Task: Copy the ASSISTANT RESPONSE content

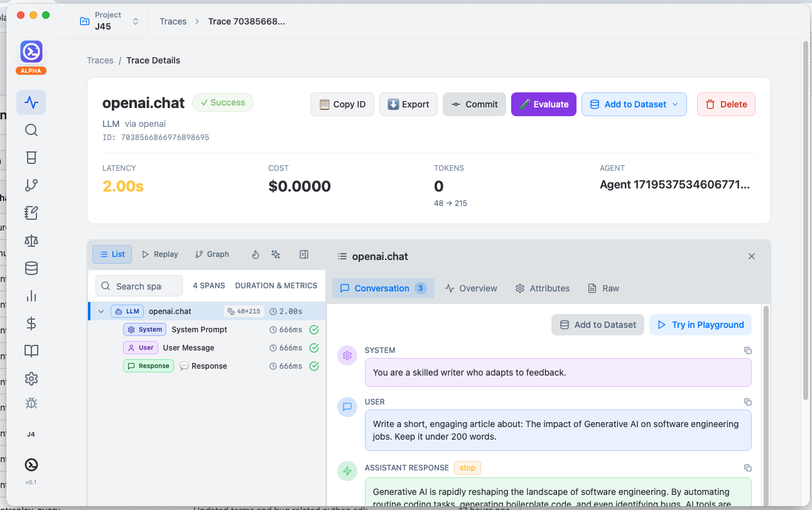Action: click(747, 468)
